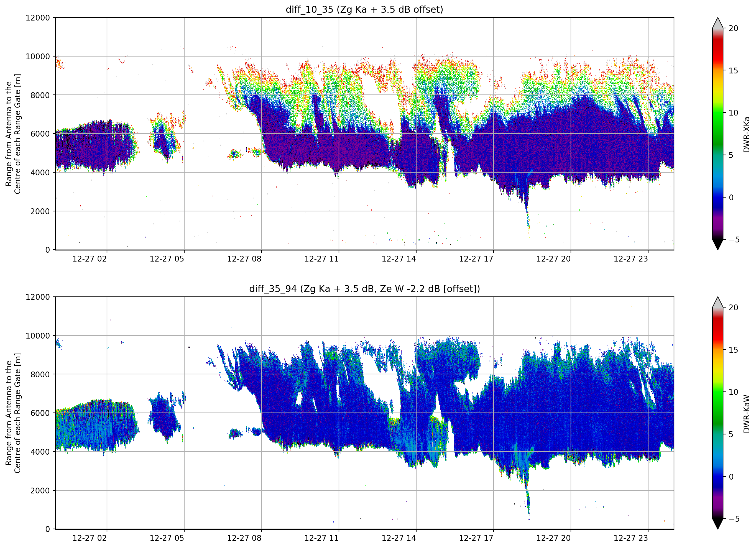This screenshot has width=756, height=548.
Task: Select the "DWR-KaW" colorbar label
Action: click(746, 414)
